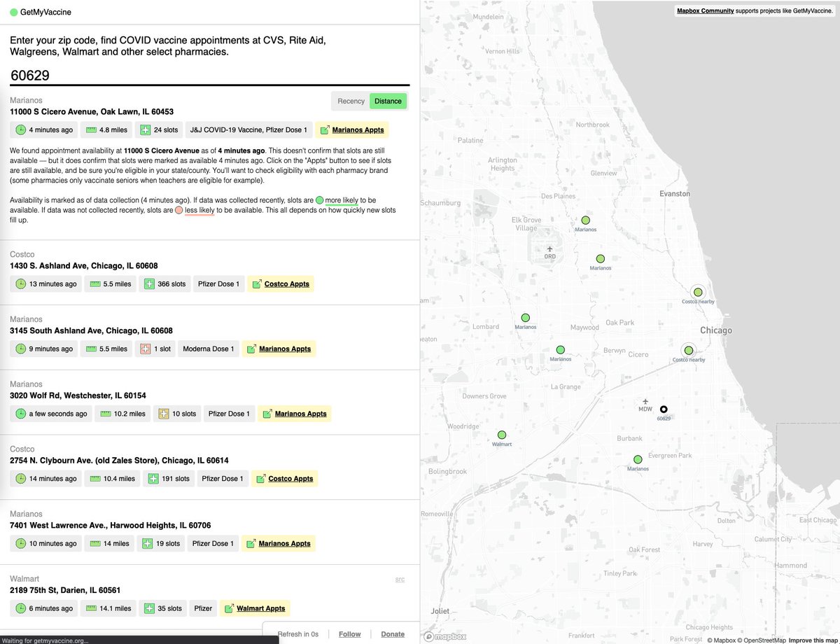Click the Follow link at bottom
Image resolution: width=840 pixels, height=644 pixels.
click(x=350, y=634)
